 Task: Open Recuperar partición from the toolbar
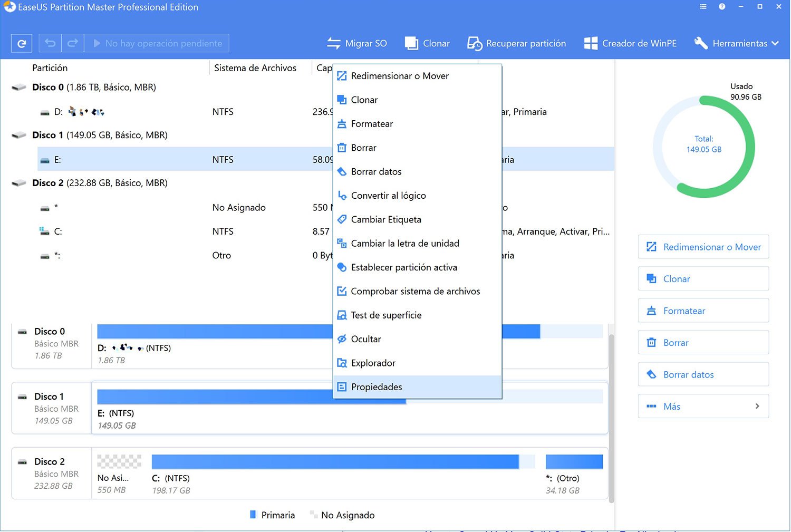pos(516,44)
